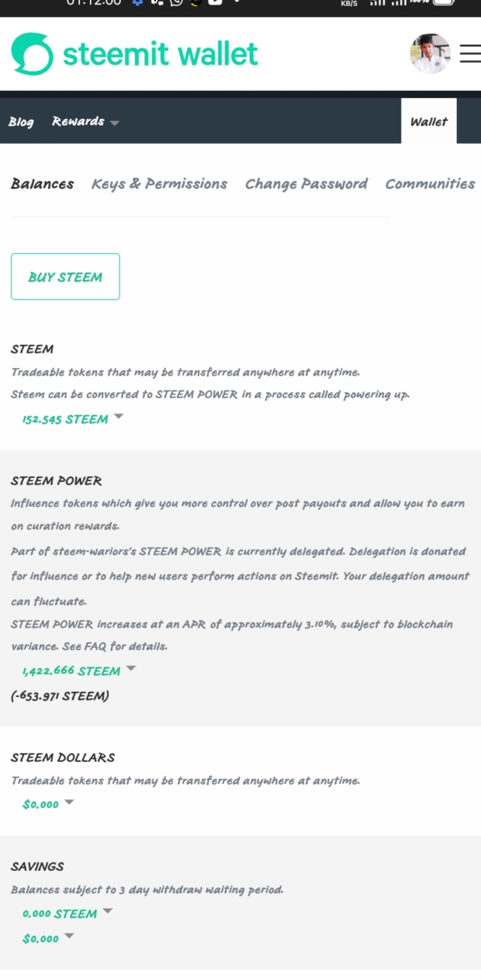Click the BUY STEEM button

pyautogui.click(x=65, y=277)
